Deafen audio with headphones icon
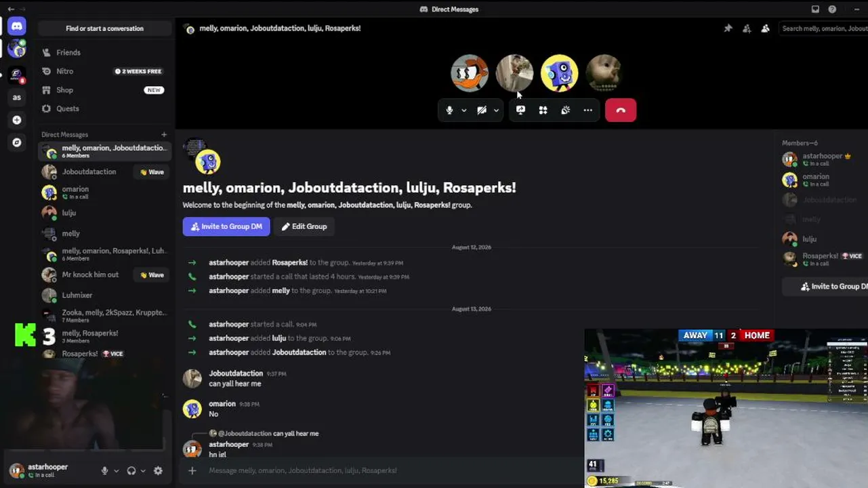868x488 pixels. pyautogui.click(x=131, y=471)
